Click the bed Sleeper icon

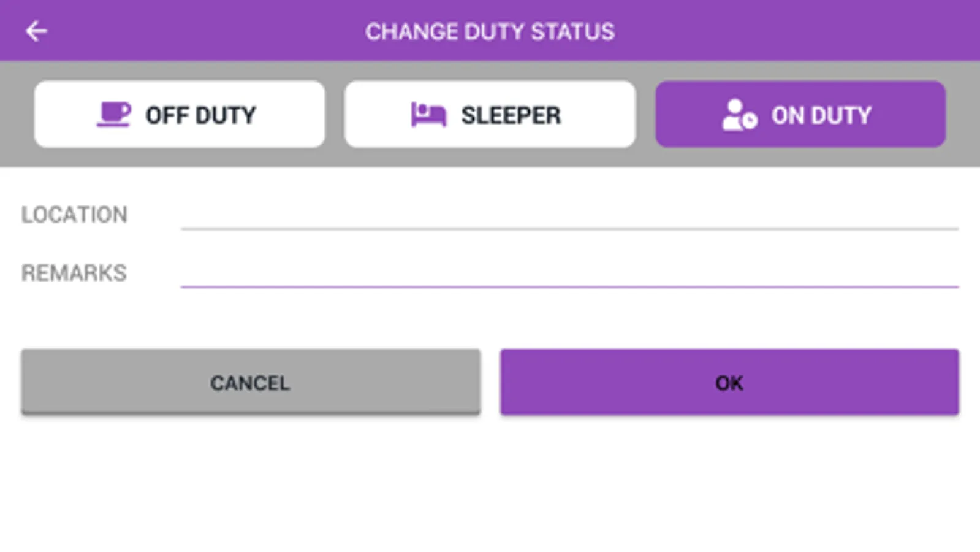pos(428,115)
